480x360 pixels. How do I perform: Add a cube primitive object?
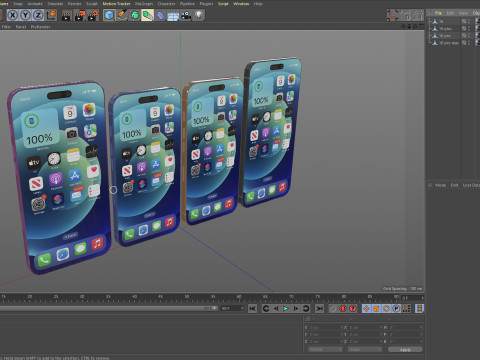(109, 15)
